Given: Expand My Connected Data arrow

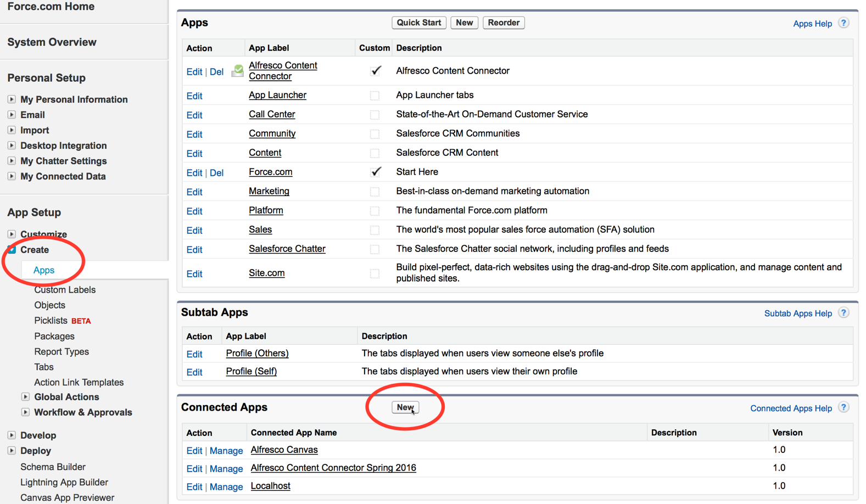Looking at the screenshot, I should [x=12, y=176].
